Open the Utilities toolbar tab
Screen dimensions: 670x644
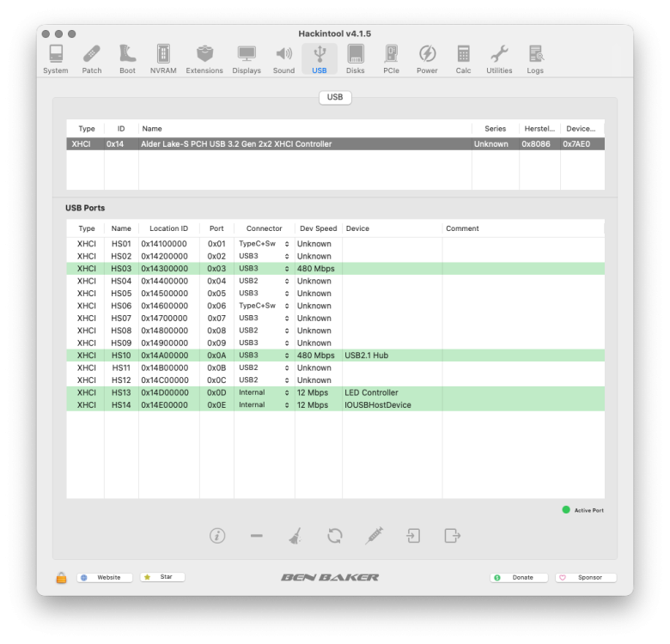coord(499,59)
